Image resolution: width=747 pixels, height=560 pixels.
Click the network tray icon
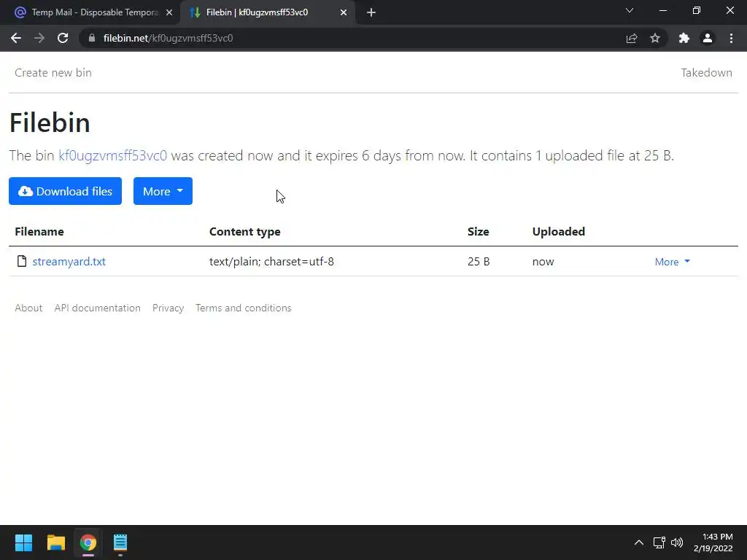click(x=659, y=542)
